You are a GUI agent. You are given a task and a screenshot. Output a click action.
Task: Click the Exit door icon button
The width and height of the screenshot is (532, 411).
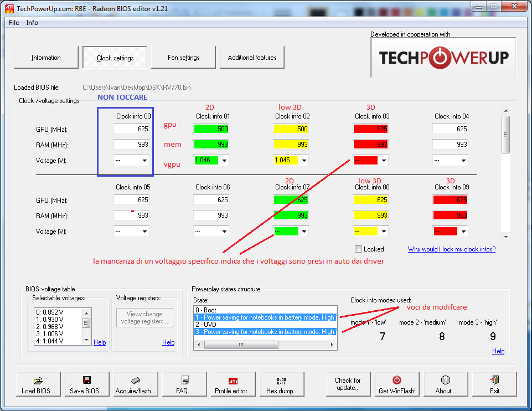tap(494, 385)
